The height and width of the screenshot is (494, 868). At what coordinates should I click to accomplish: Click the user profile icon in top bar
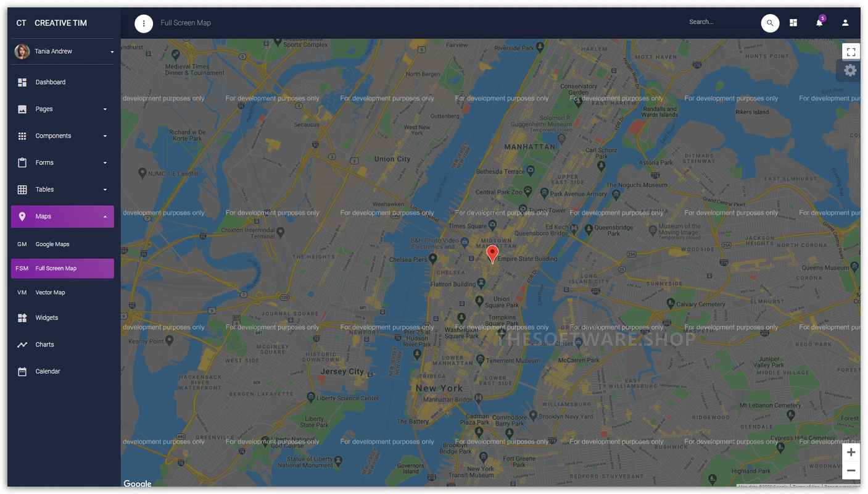pos(845,23)
